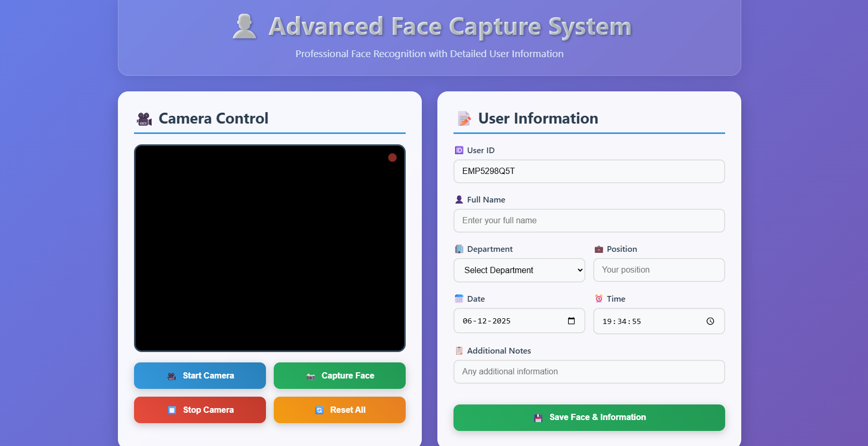Save Face & Information
This screenshot has width=868, height=446.
point(589,417)
